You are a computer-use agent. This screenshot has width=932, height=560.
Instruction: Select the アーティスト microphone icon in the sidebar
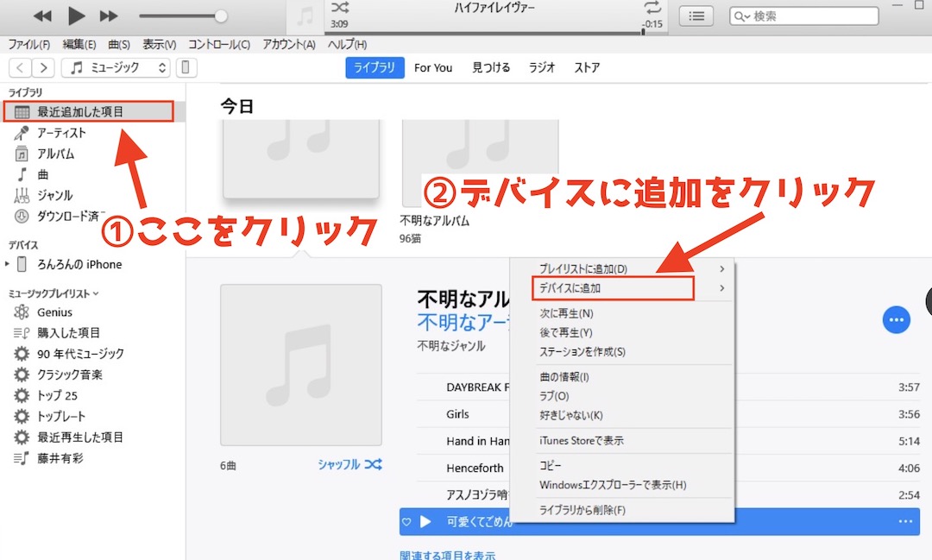pyautogui.click(x=19, y=133)
